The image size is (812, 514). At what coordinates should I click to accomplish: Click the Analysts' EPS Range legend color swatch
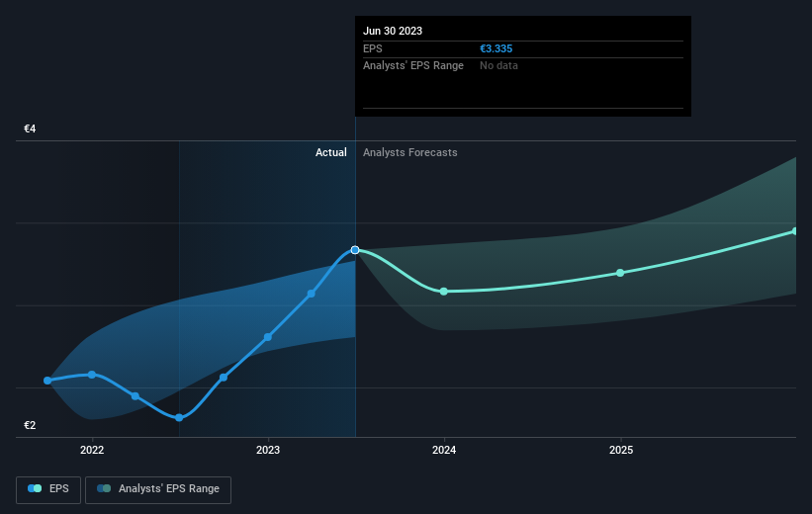[x=104, y=488]
